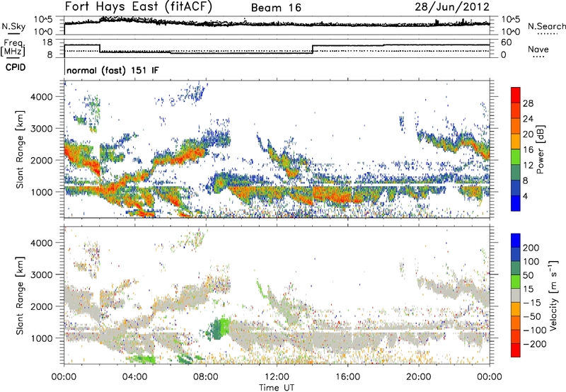The image size is (566, 392).
Task: Pick the red top segment of Power colorbar
Action: (516, 95)
